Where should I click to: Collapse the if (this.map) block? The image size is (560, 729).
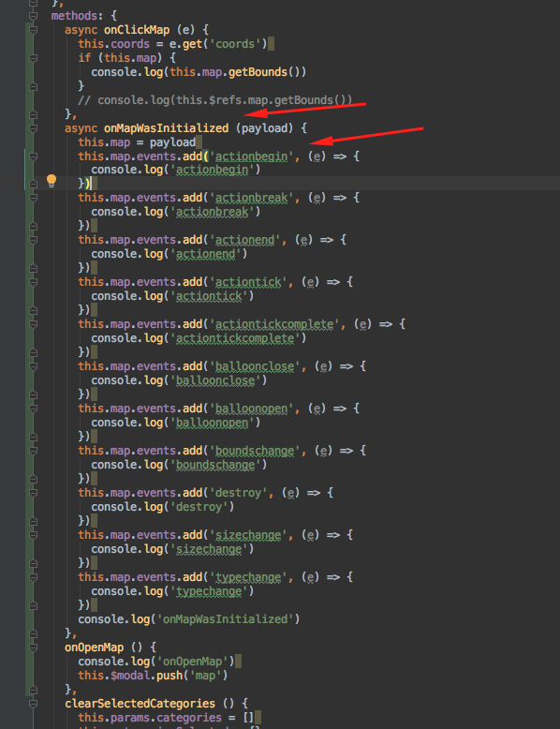tap(33, 58)
